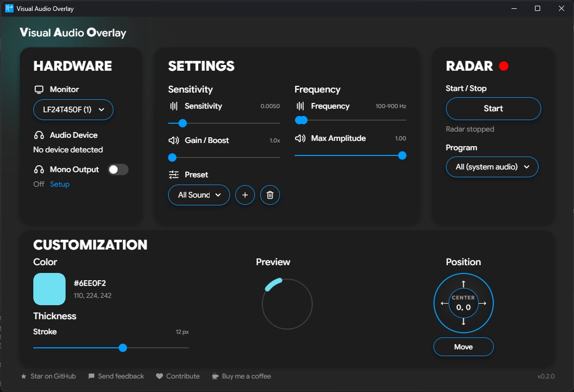The width and height of the screenshot is (574, 392).
Task: Open the Mono Output Setup link
Action: coord(60,184)
